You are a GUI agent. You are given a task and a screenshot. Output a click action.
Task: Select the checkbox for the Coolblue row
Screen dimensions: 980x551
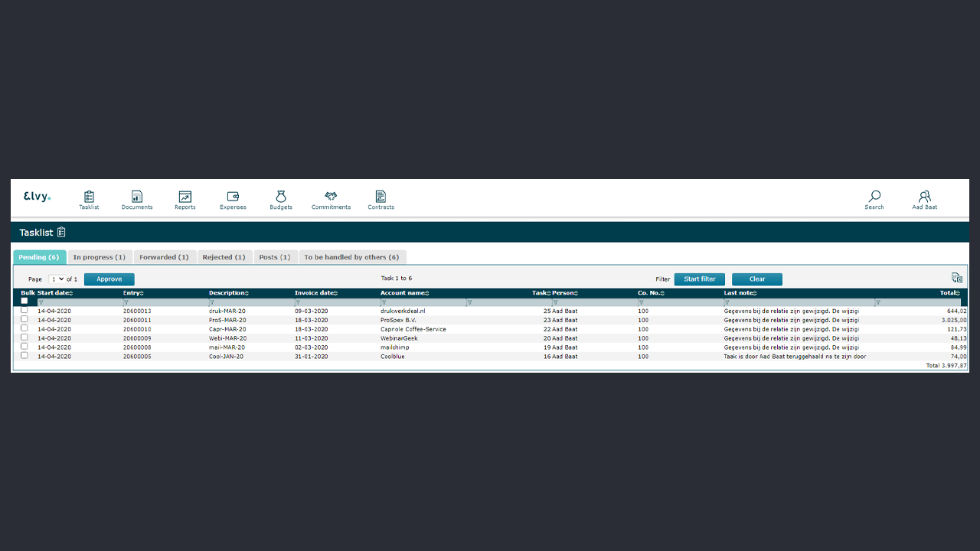tap(24, 356)
